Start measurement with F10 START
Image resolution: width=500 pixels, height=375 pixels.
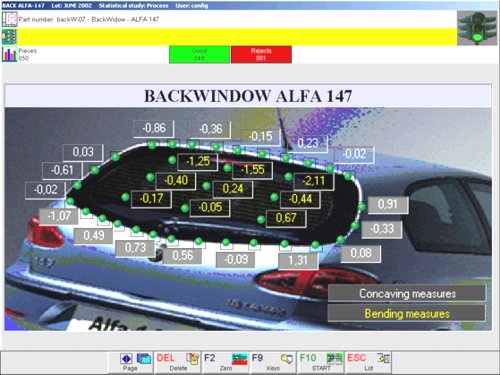[x=321, y=362]
